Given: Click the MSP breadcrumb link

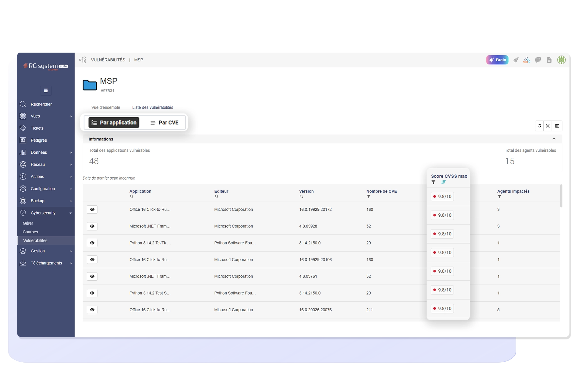Looking at the screenshot, I should pos(138,60).
